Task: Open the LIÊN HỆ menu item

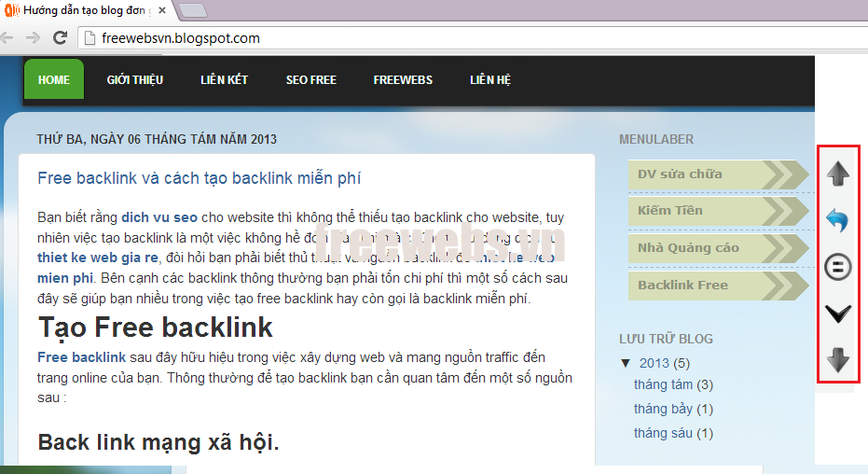Action: (x=489, y=79)
